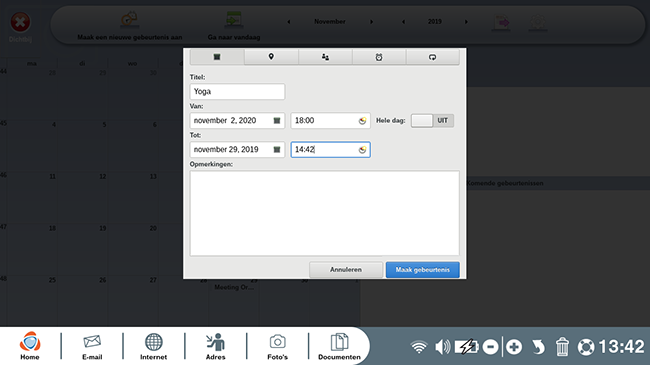
Task: Click the Annuleren button
Action: click(x=346, y=270)
